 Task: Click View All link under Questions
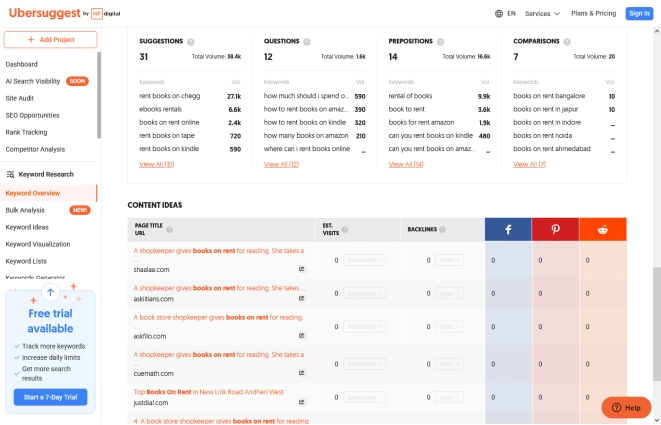281,164
